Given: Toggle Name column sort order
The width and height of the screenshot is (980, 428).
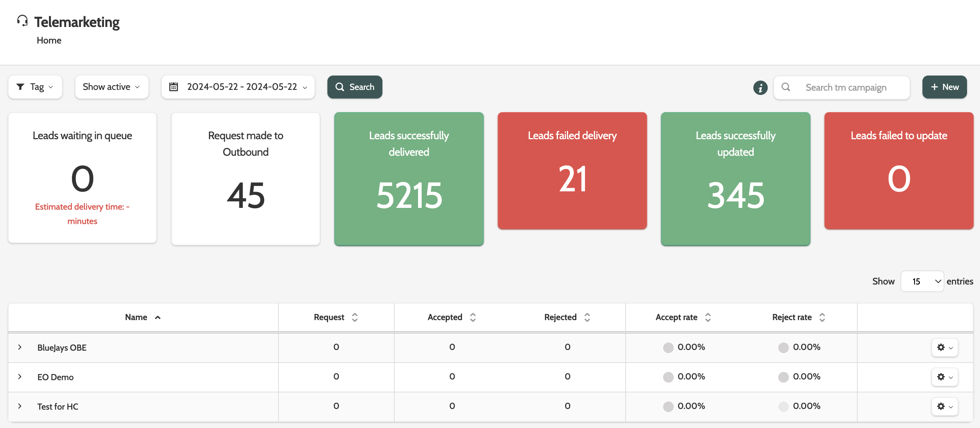Looking at the screenshot, I should (x=158, y=317).
